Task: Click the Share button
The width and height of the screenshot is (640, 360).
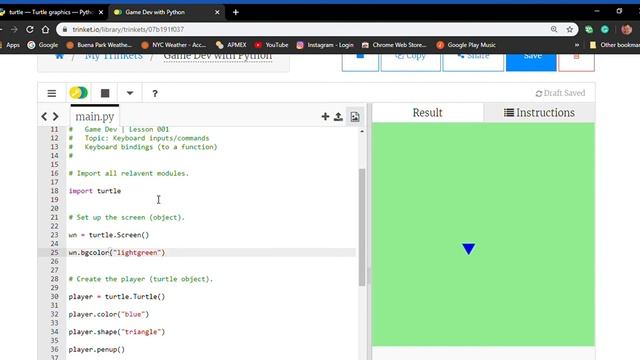Action: [x=473, y=61]
